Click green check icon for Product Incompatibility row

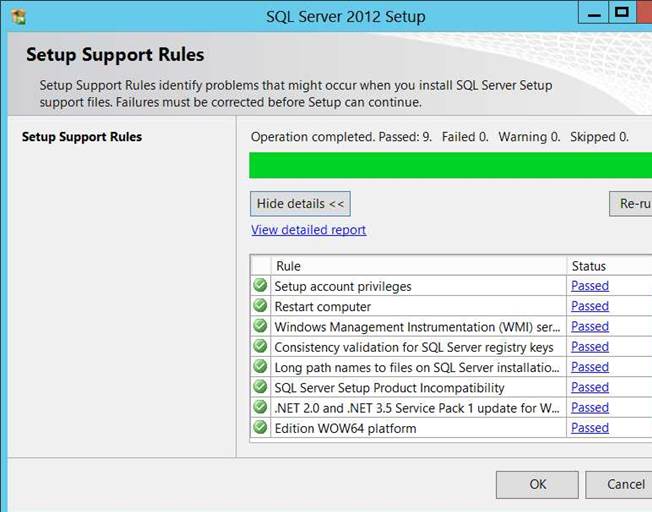(260, 387)
